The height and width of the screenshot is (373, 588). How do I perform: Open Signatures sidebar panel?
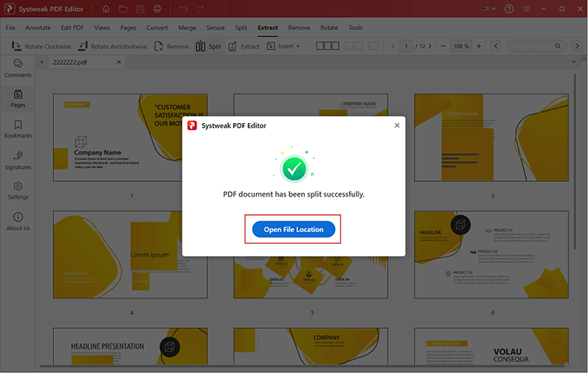tap(18, 160)
